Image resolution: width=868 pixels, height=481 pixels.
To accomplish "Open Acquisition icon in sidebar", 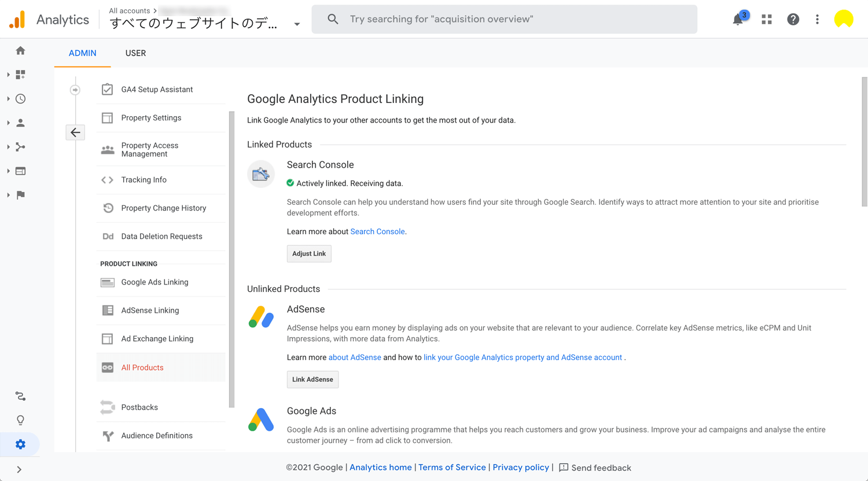I will [x=20, y=147].
